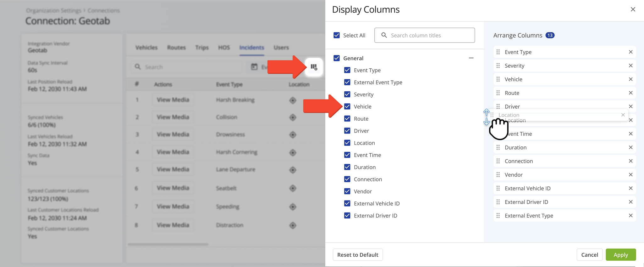Click the Lane Departure event cell
Screen dimensions: 644x267
point(235,169)
